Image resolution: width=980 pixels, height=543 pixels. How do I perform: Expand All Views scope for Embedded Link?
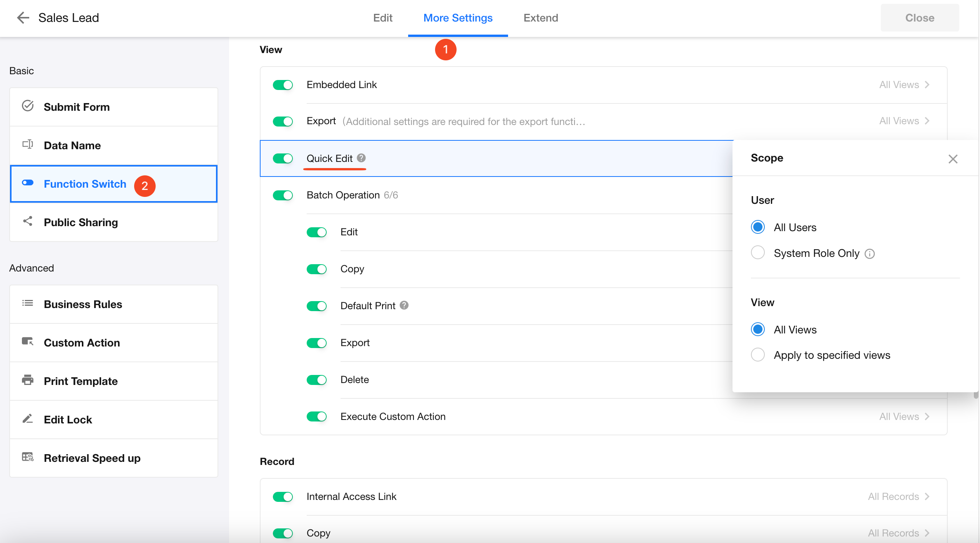pos(904,85)
